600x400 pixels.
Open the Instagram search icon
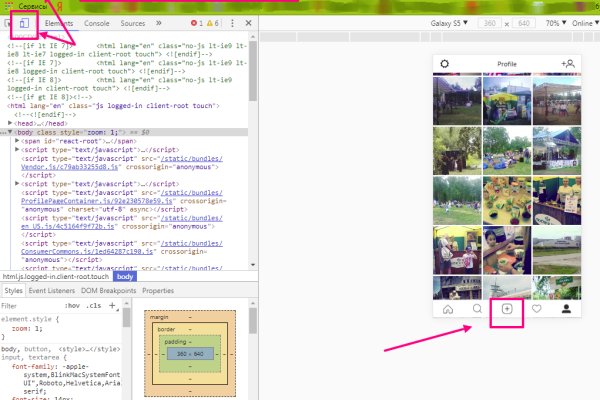click(477, 309)
